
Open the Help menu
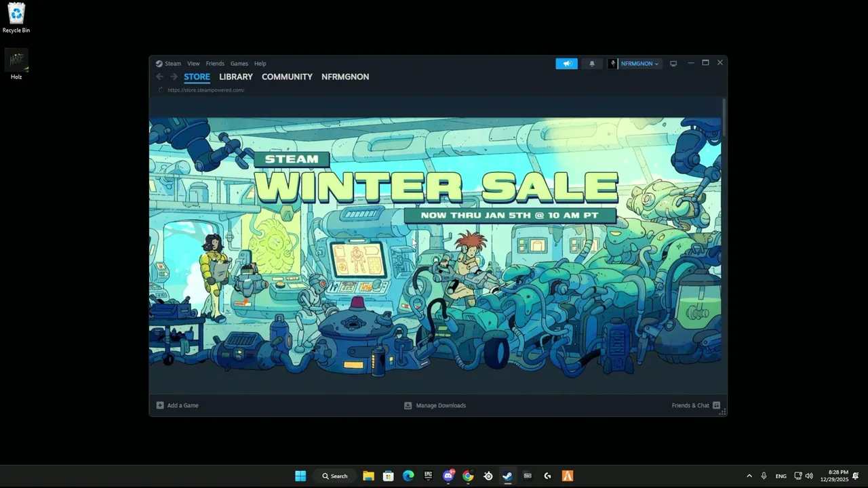click(260, 63)
